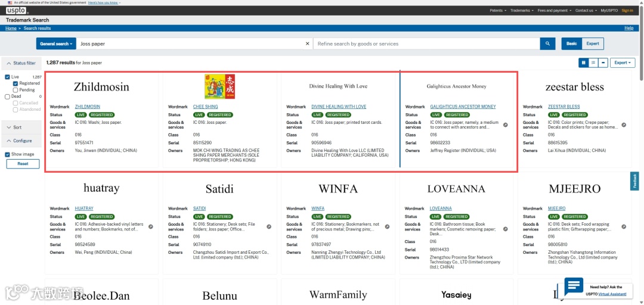Open the CHEE SHING wordmark link

click(x=205, y=107)
